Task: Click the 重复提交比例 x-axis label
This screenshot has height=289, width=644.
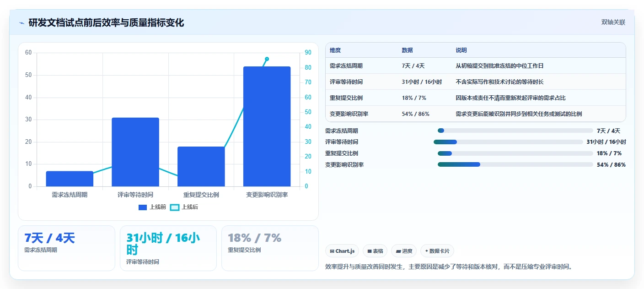Action: [x=201, y=195]
